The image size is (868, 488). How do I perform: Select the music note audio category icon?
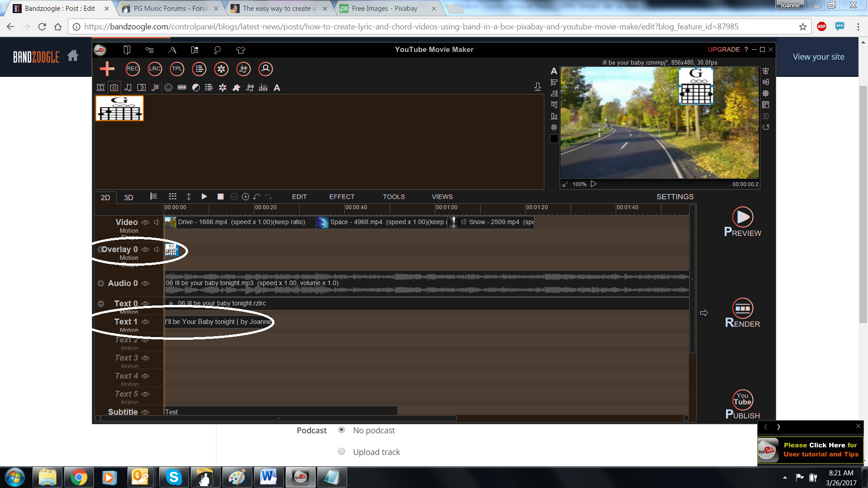(128, 88)
